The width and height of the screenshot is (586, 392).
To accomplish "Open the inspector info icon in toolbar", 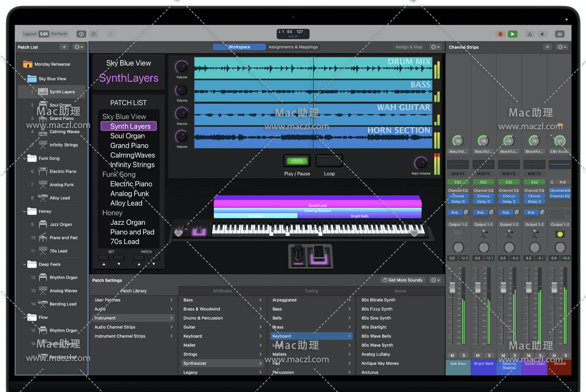I will click(x=81, y=34).
